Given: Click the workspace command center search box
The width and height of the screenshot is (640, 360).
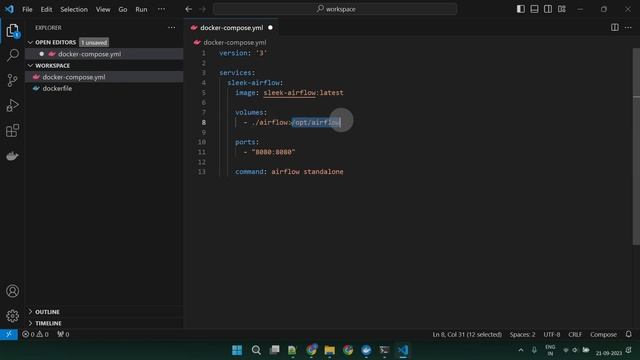Looking at the screenshot, I should (x=335, y=9).
